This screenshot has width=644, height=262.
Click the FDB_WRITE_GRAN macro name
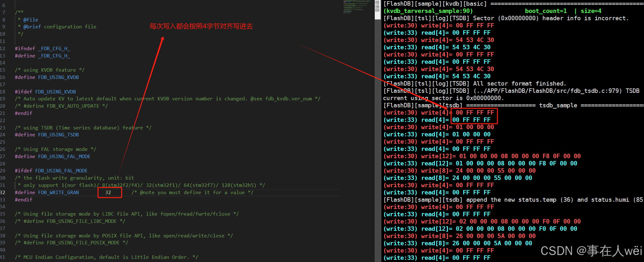[x=59, y=193]
